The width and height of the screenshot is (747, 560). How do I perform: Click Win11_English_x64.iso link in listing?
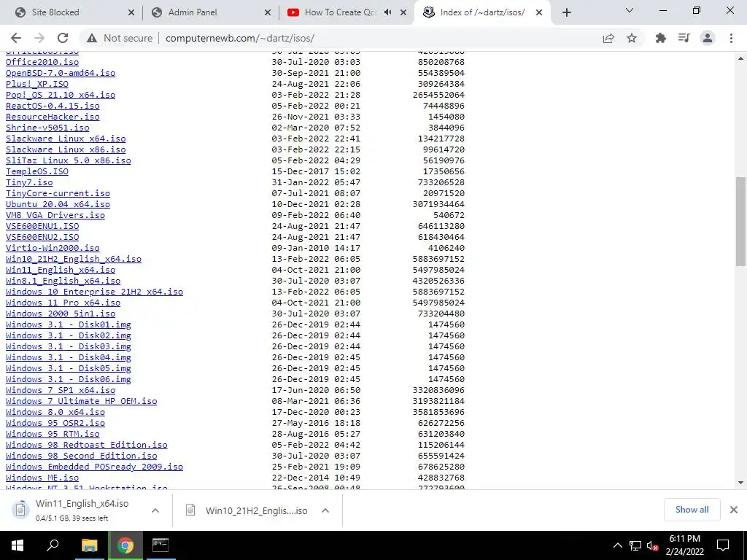click(61, 270)
